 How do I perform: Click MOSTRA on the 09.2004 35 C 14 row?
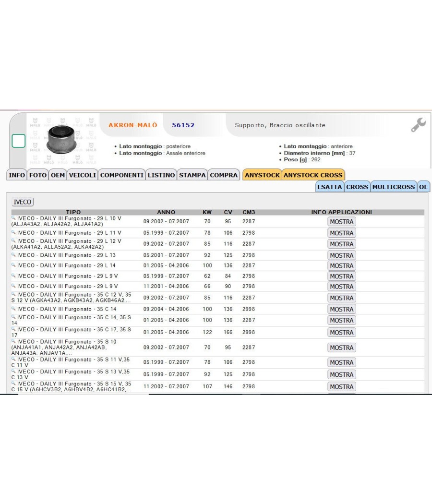coord(342,309)
